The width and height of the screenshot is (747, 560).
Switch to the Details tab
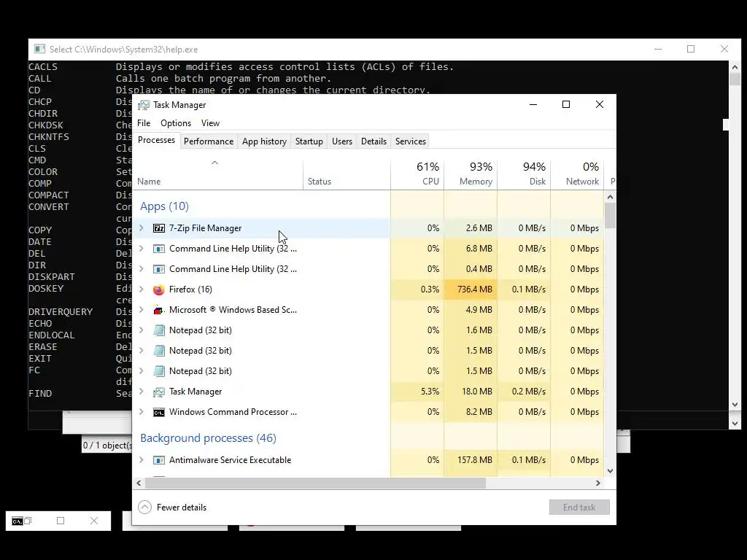[374, 141]
